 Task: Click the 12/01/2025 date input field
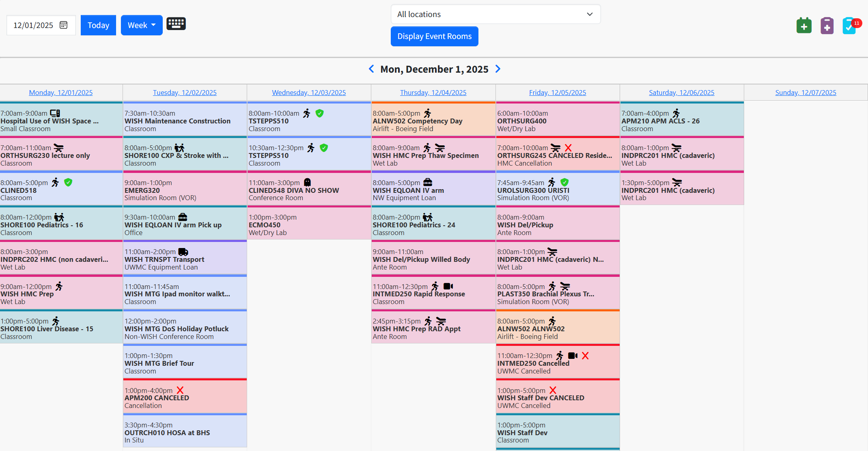[x=33, y=25]
